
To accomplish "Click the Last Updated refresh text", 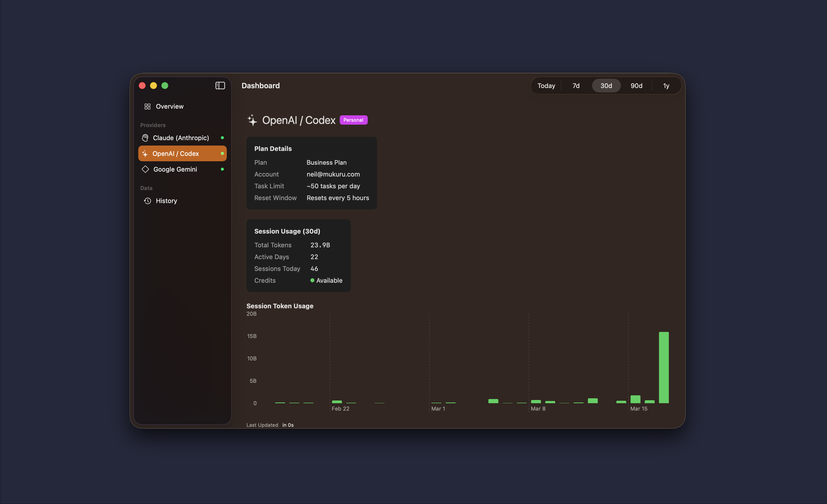I will click(262, 425).
